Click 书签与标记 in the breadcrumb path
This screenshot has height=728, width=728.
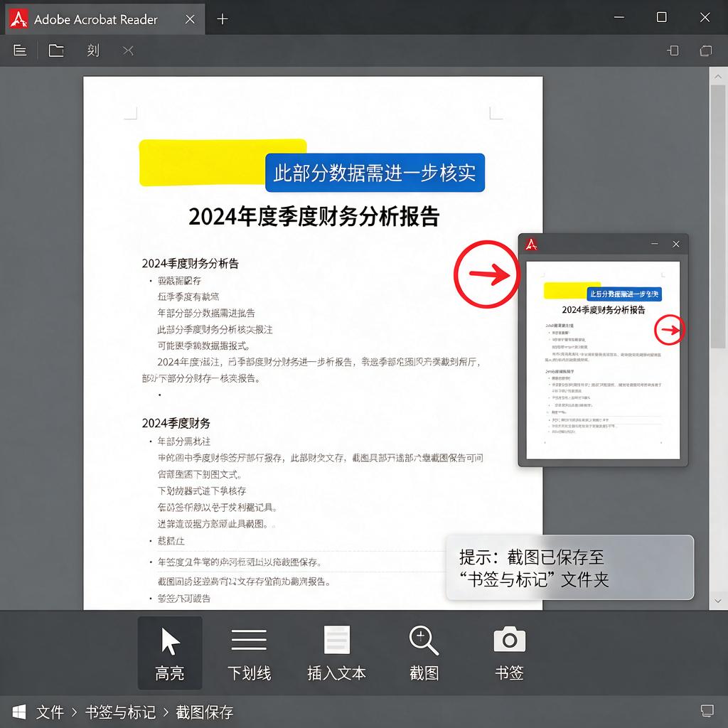coord(120,712)
